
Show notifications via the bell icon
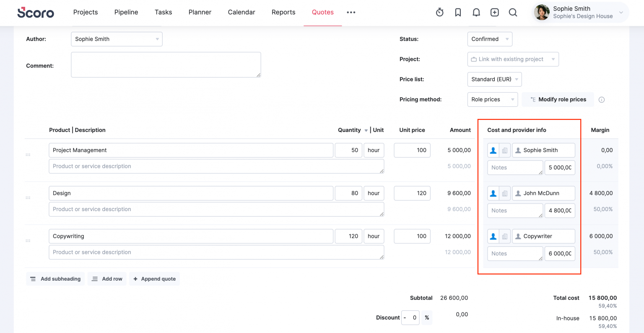click(476, 12)
